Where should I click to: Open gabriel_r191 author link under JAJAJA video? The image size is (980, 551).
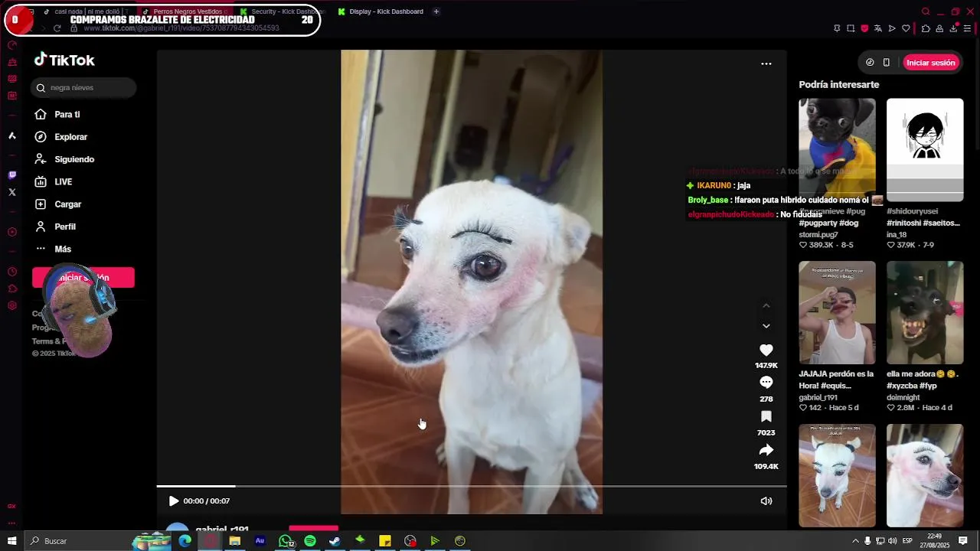[818, 398]
